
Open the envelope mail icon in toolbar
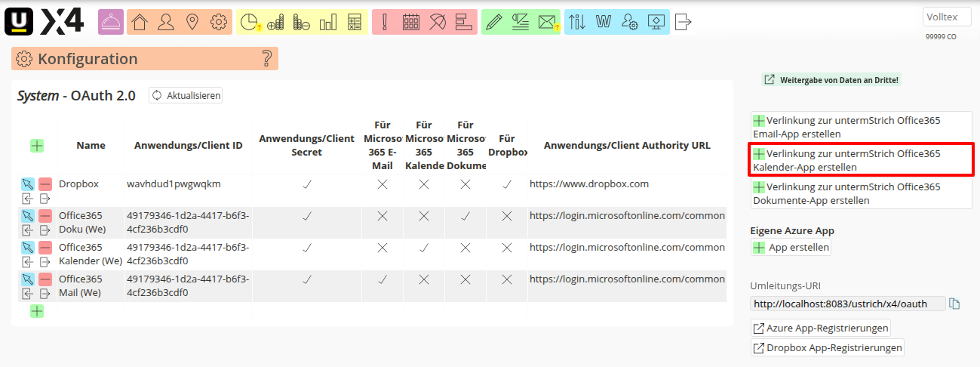click(x=547, y=22)
